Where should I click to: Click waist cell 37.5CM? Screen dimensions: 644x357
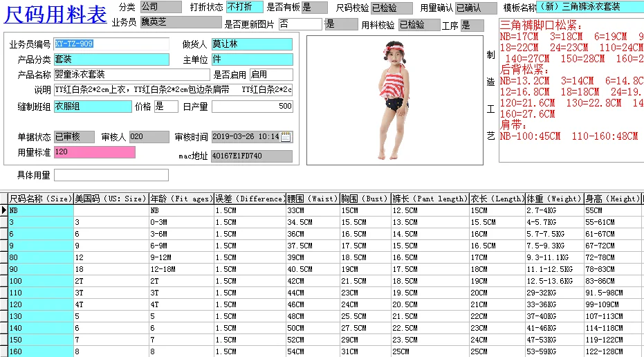pos(313,246)
